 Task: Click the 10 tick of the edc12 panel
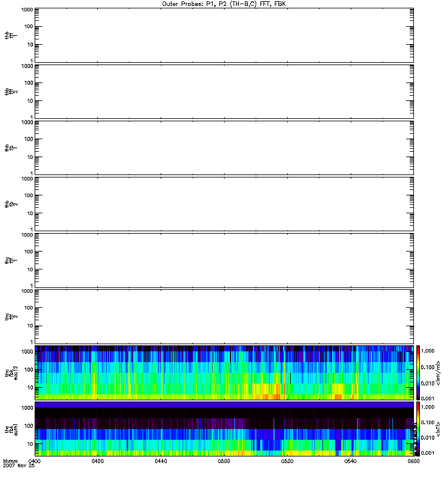tap(30, 387)
